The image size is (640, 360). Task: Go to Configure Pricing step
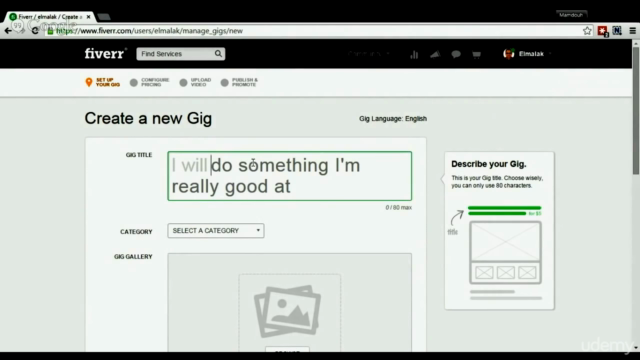pyautogui.click(x=150, y=82)
